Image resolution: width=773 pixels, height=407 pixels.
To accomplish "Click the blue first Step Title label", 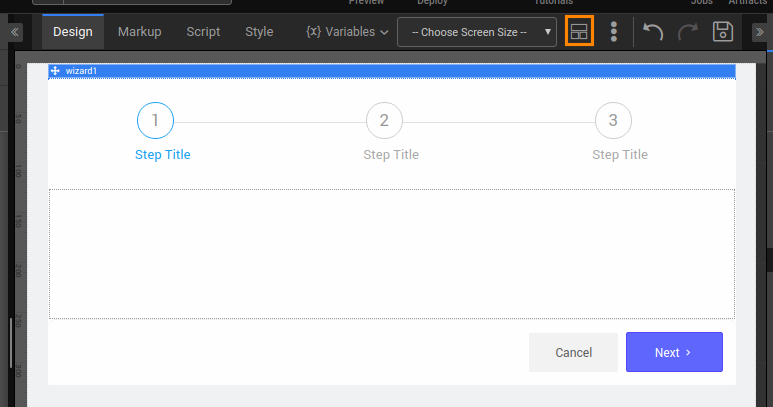I will tap(162, 155).
